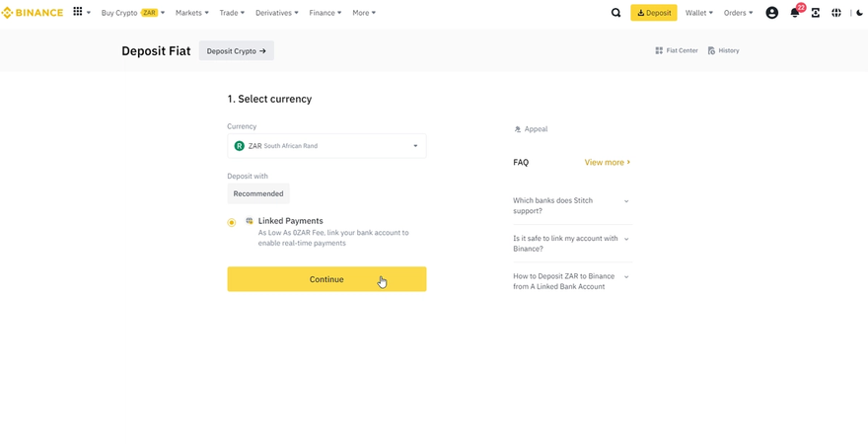Click the 'As Low As 0ZAR Fee' description

click(333, 238)
